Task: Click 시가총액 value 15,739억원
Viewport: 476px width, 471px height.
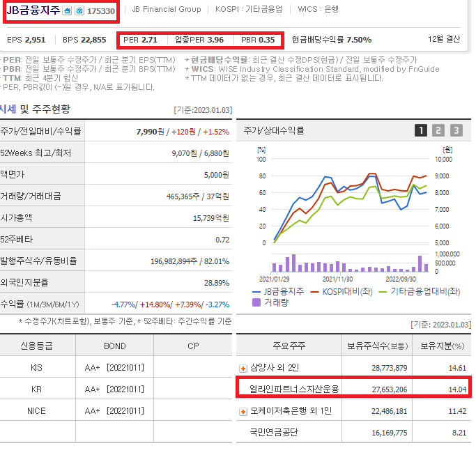Action: 211,218
